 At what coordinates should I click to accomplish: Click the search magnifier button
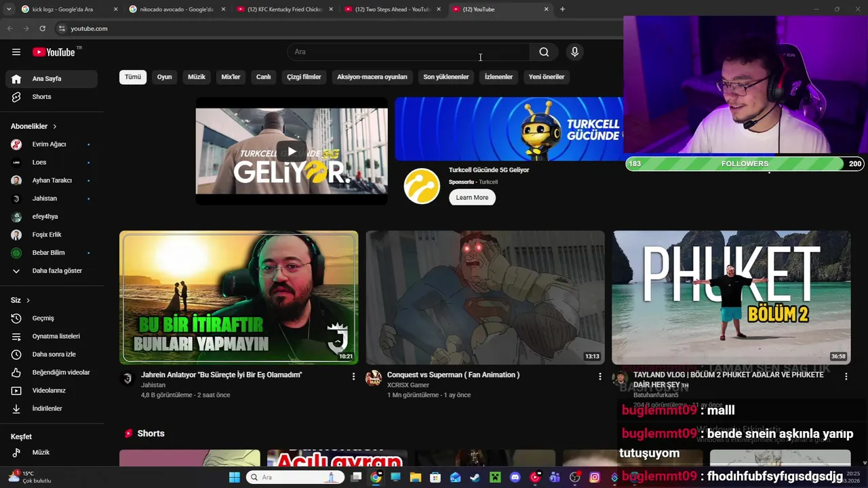(544, 52)
